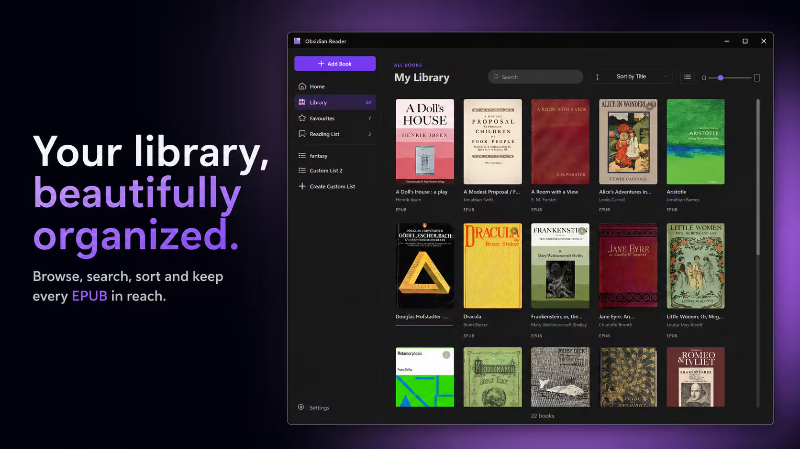800x449 pixels.
Task: Open Favourites via the star icon
Action: click(x=302, y=118)
